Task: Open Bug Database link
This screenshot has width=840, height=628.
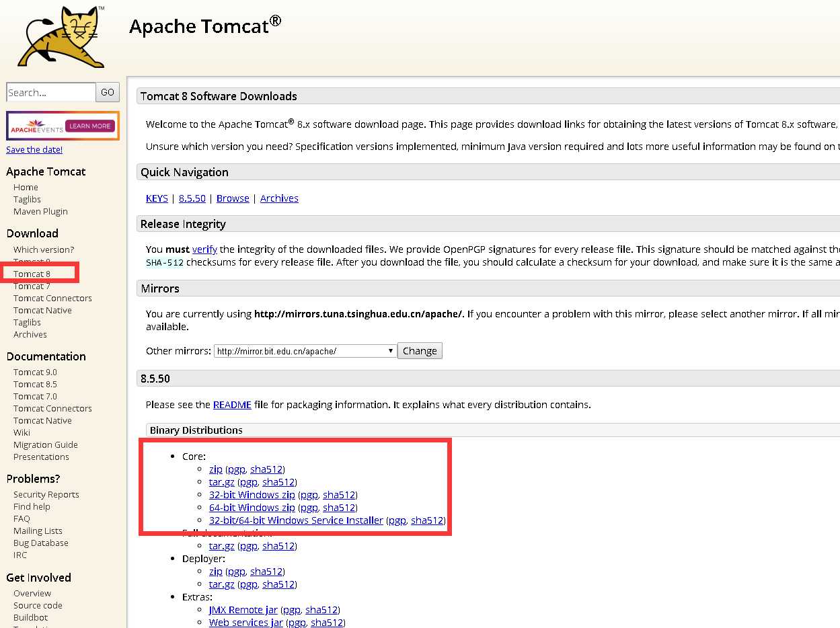Action: (41, 543)
